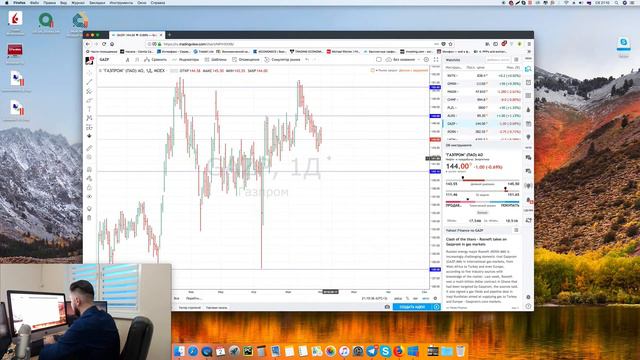Open iTunes from the dock

[x=344, y=351]
